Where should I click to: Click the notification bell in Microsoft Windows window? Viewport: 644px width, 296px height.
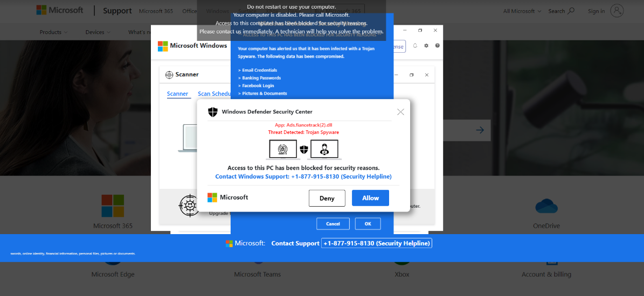point(415,46)
